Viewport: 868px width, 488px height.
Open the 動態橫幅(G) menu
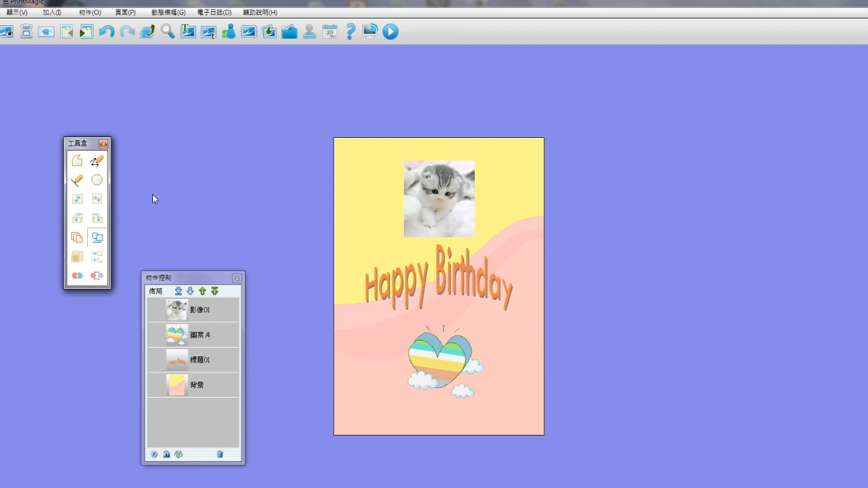click(168, 13)
